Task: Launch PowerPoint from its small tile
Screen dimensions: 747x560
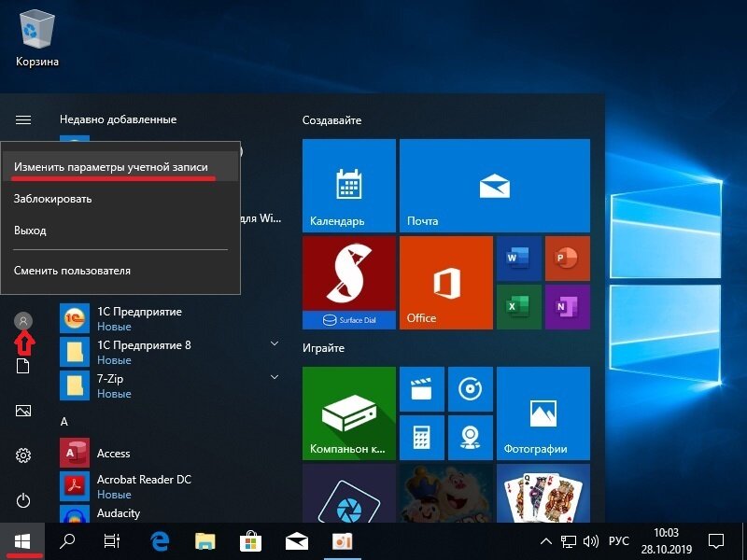Action: pos(568,259)
